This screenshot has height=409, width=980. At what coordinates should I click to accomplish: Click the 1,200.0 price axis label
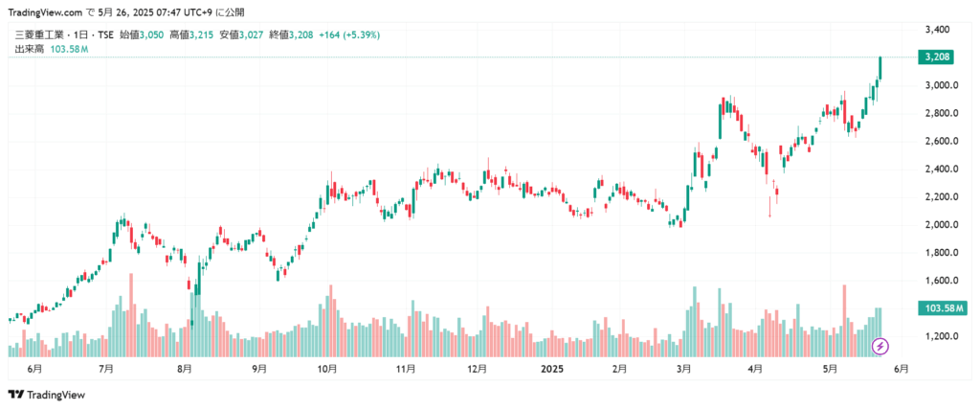941,336
